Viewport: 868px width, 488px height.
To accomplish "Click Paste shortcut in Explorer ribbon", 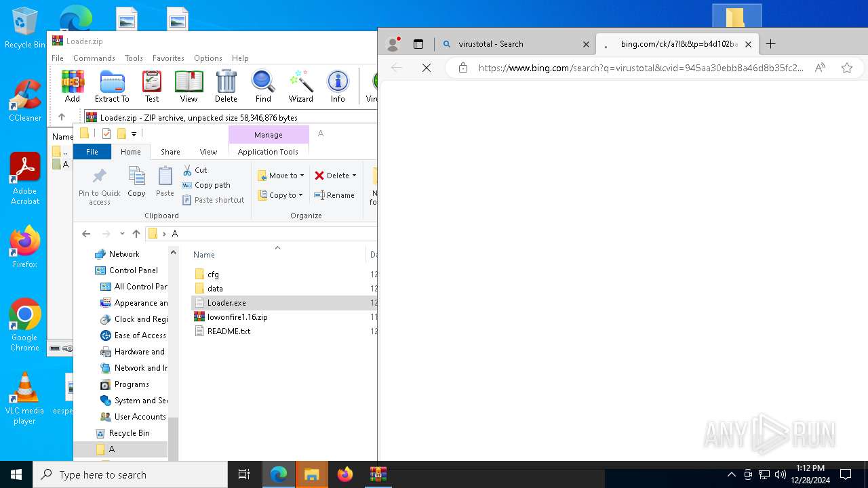I will point(213,200).
